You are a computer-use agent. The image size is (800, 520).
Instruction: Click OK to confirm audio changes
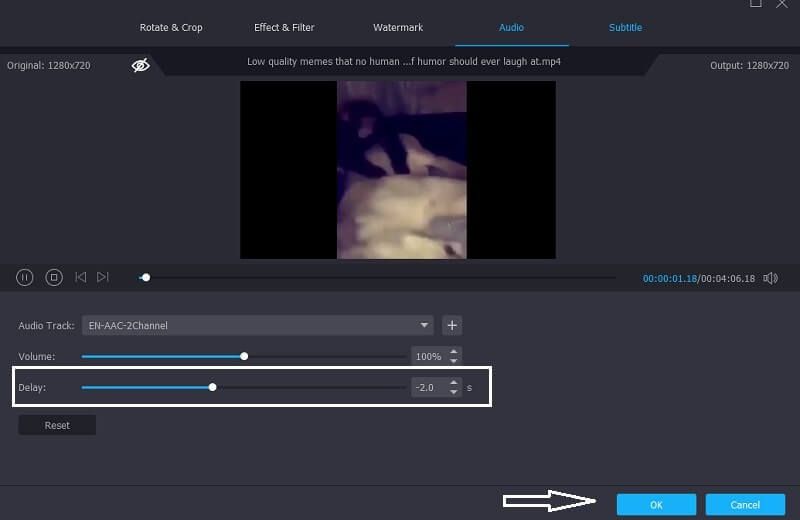click(x=656, y=505)
